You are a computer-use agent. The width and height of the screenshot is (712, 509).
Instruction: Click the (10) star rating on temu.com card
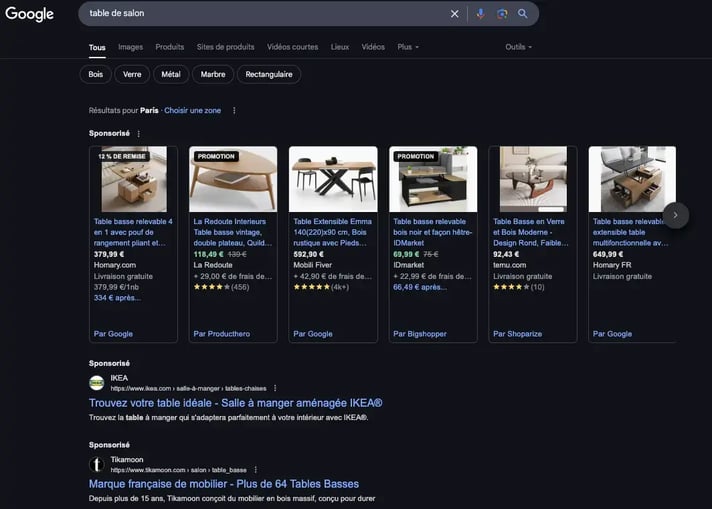point(519,287)
